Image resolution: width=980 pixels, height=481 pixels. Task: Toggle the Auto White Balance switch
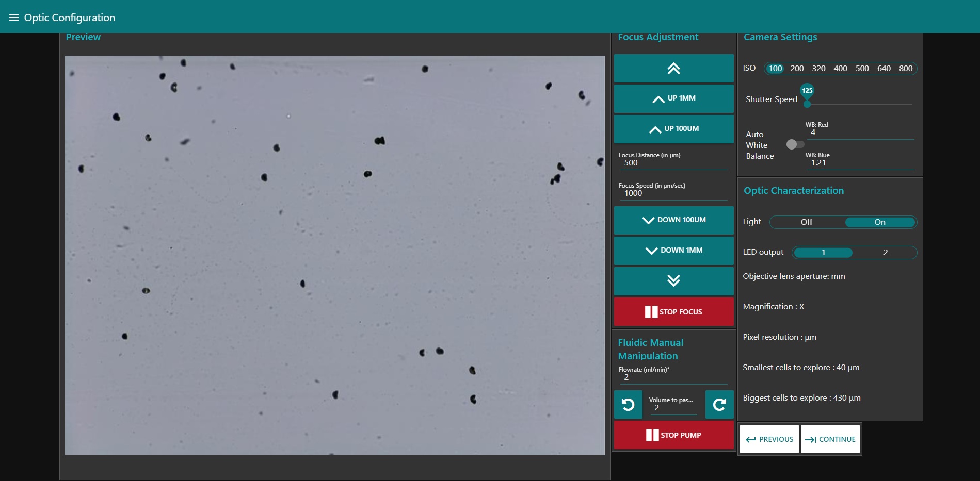coord(795,144)
